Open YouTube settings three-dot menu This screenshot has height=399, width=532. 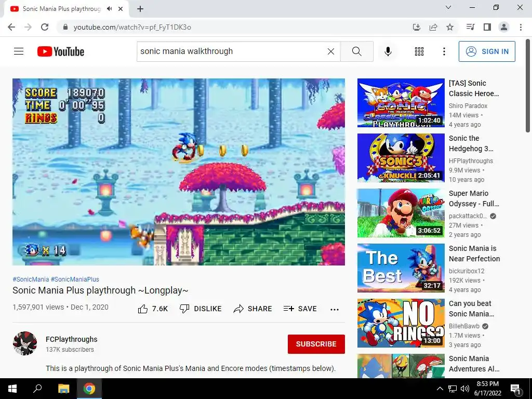pyautogui.click(x=444, y=51)
